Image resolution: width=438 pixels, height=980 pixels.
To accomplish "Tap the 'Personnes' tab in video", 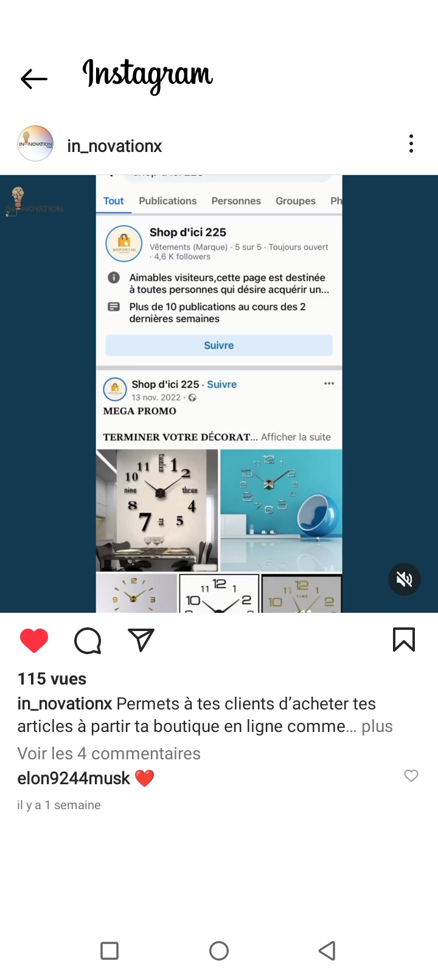I will click(x=236, y=201).
